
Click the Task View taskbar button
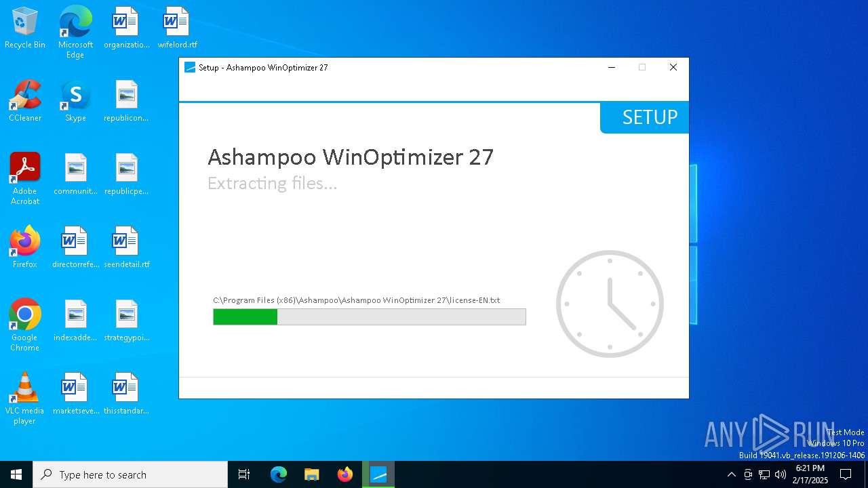click(x=244, y=474)
